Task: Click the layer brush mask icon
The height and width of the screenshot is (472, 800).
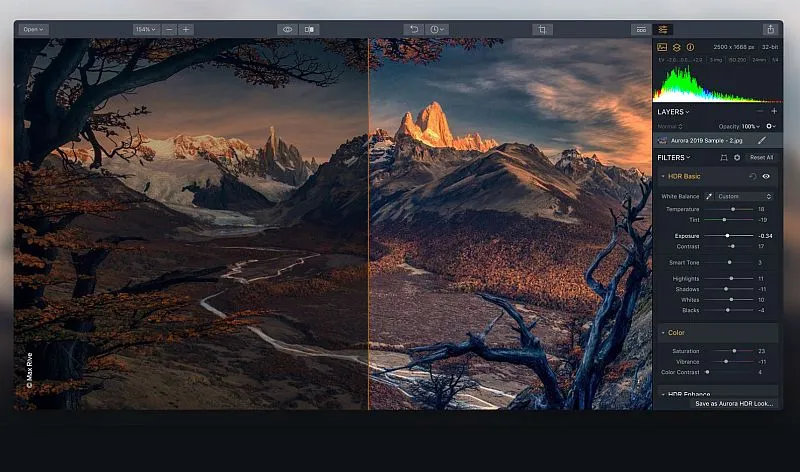Action: tap(762, 141)
